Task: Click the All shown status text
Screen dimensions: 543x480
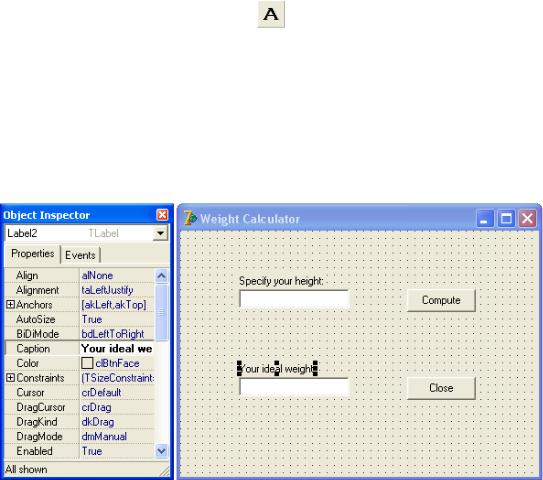Action: pos(26,470)
